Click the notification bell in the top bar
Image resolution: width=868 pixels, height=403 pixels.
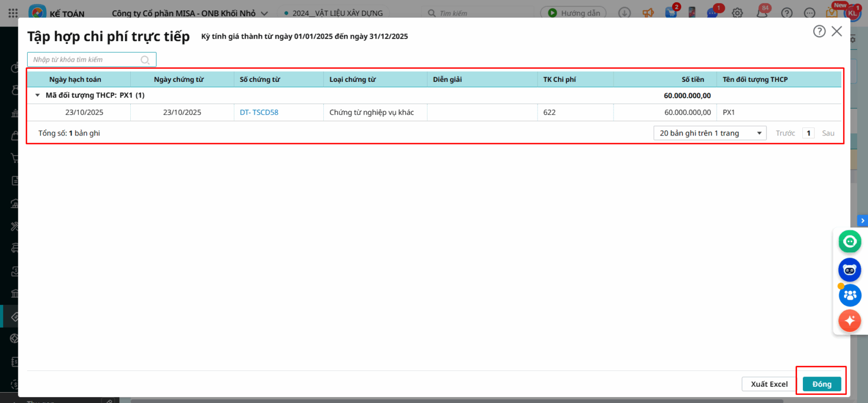click(762, 13)
